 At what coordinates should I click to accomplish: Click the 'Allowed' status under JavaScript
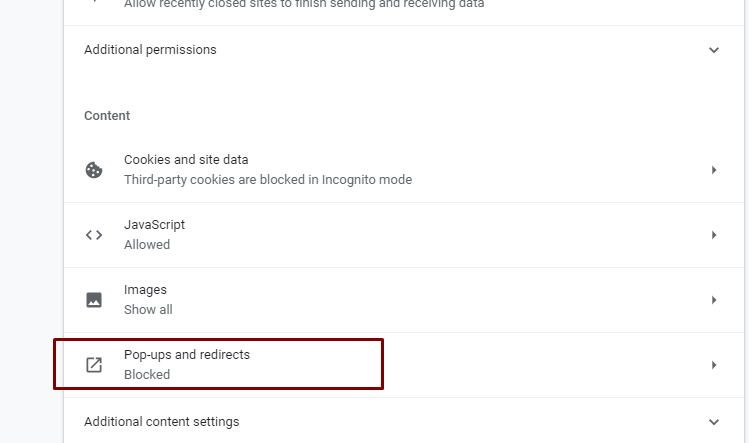click(x=147, y=245)
